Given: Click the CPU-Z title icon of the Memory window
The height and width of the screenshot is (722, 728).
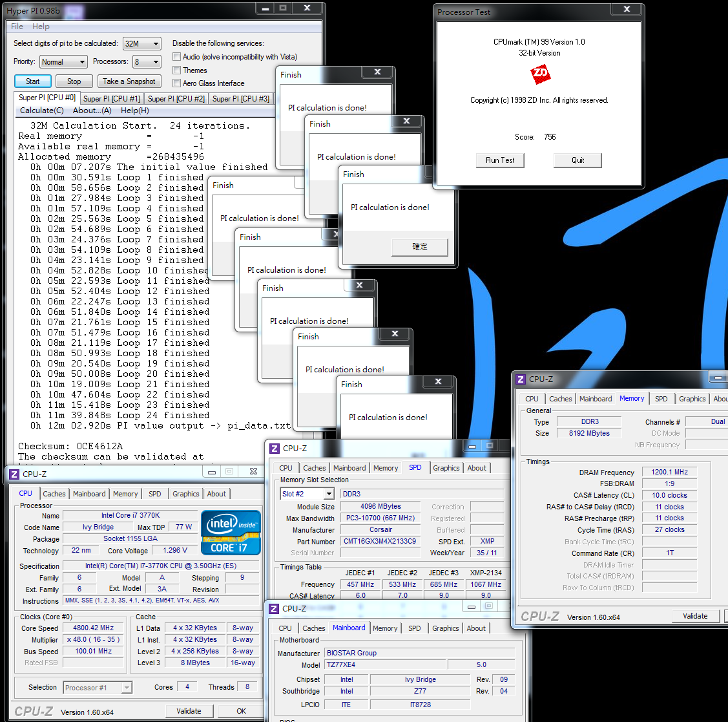Looking at the screenshot, I should (x=521, y=379).
